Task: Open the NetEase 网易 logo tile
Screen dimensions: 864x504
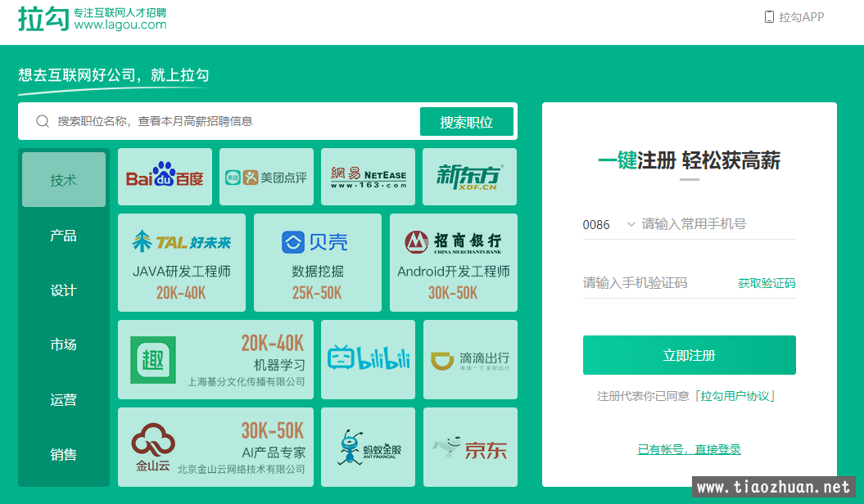Action: point(368,177)
